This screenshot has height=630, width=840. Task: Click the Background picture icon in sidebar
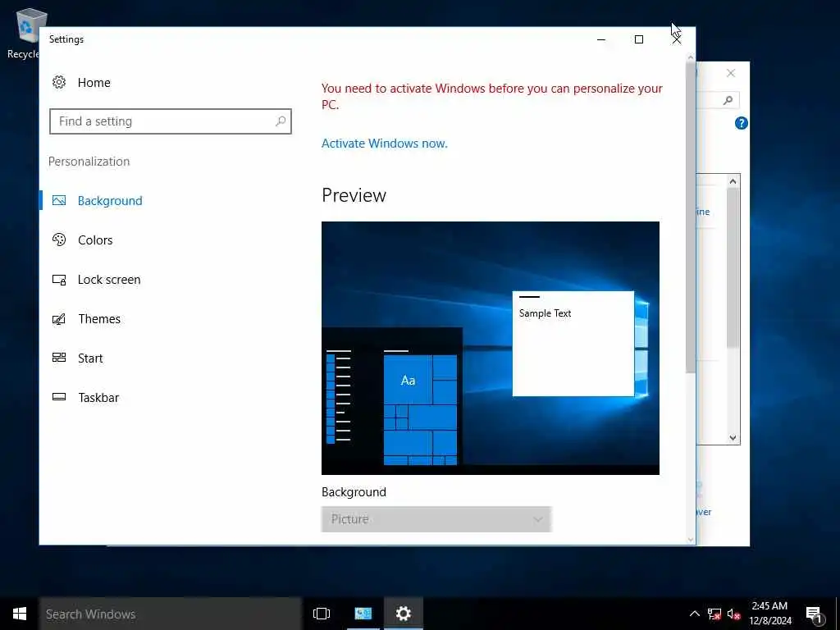(59, 200)
